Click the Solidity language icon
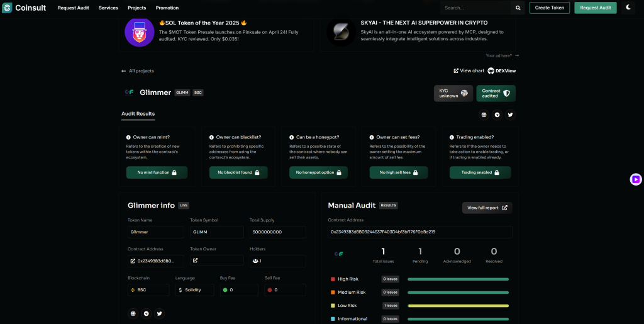This screenshot has height=324, width=644. (180, 290)
